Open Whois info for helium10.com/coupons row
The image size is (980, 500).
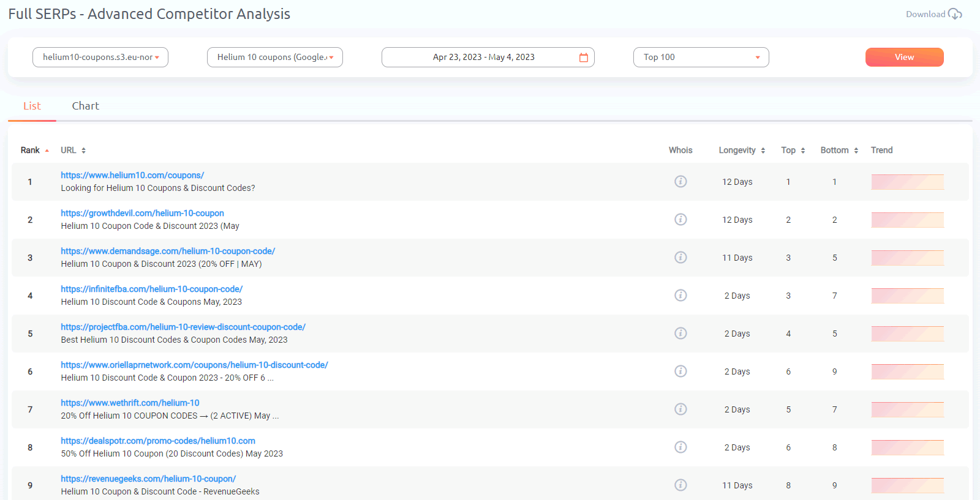(x=680, y=182)
